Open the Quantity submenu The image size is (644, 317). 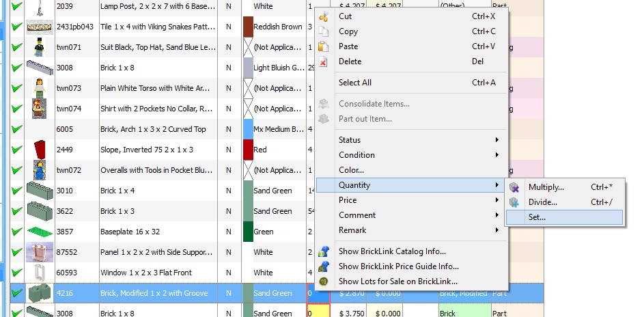tap(412, 185)
